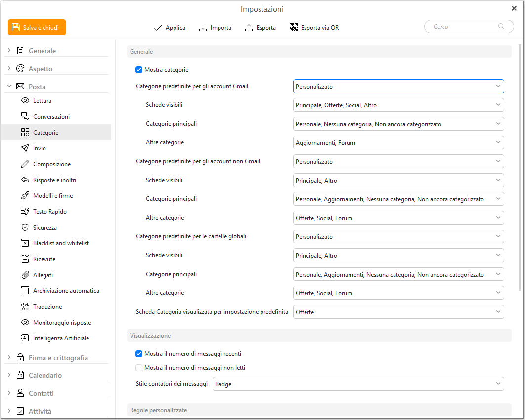Viewport: 525px width, 420px height.
Task: Open the Gmail Schede visibili dropdown
Action: pos(398,105)
